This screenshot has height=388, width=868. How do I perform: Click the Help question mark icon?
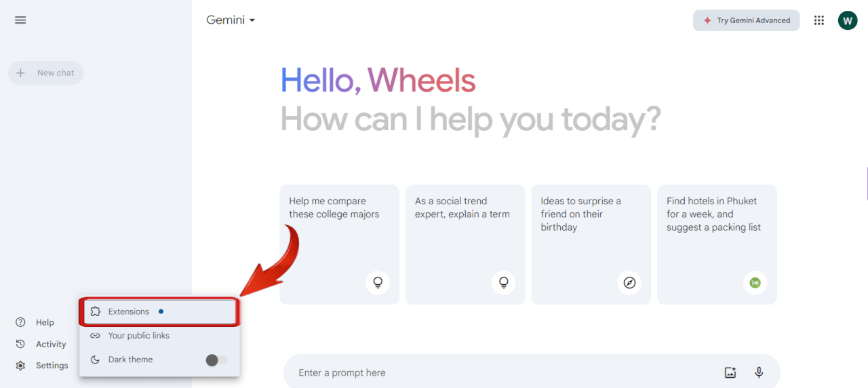[20, 322]
